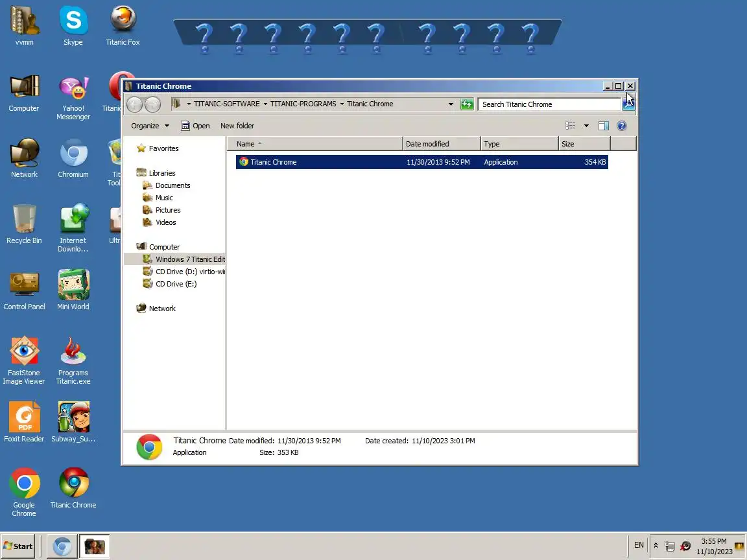Click the New folder button
Screen dimensions: 747x560
tap(237, 126)
